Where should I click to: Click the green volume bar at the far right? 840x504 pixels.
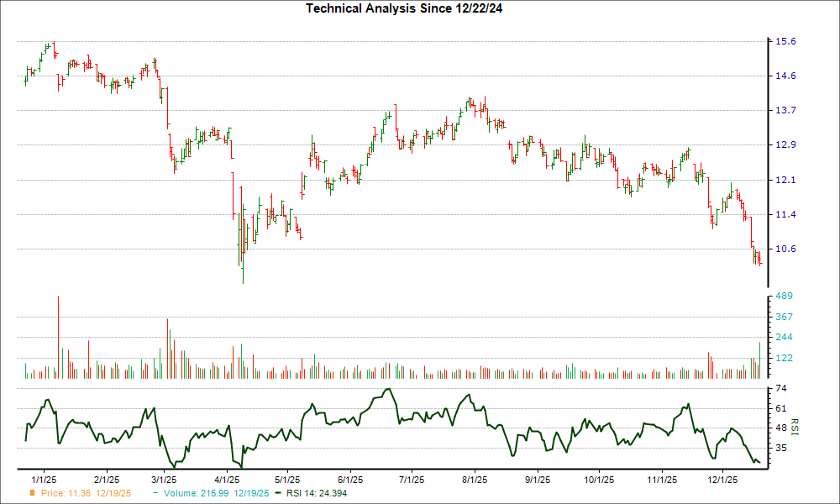[x=759, y=357]
